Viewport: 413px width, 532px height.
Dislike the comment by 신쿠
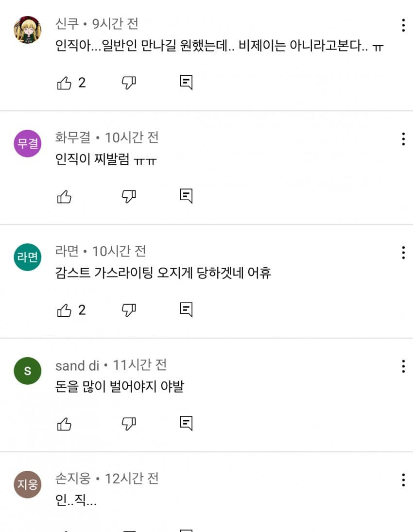[129, 83]
